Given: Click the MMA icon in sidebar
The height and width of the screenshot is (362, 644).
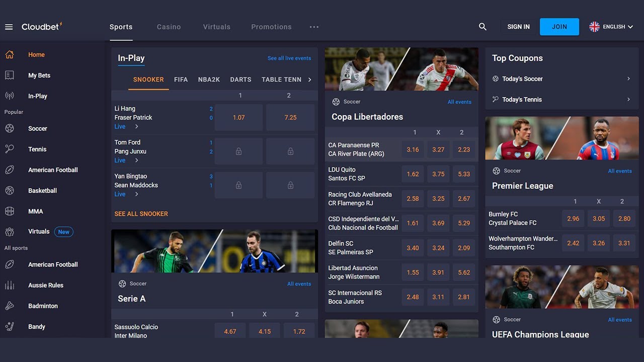Looking at the screenshot, I should [10, 211].
